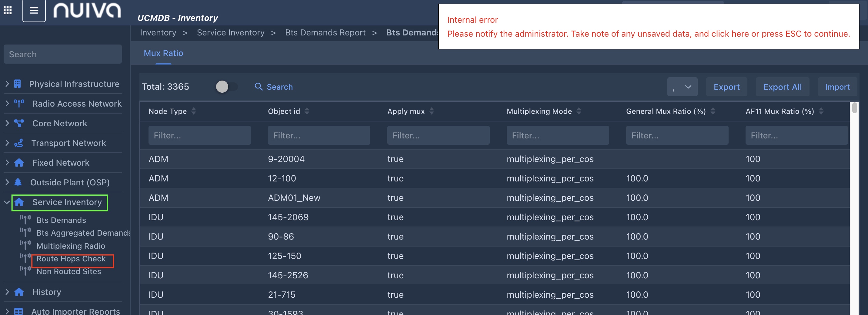Open the apps grid launcher icon

[x=7, y=10]
